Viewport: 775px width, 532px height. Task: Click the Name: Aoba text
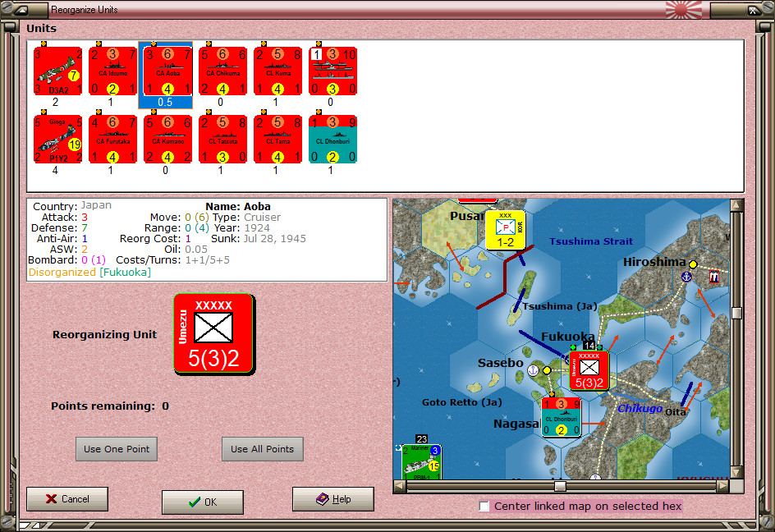pyautogui.click(x=238, y=207)
